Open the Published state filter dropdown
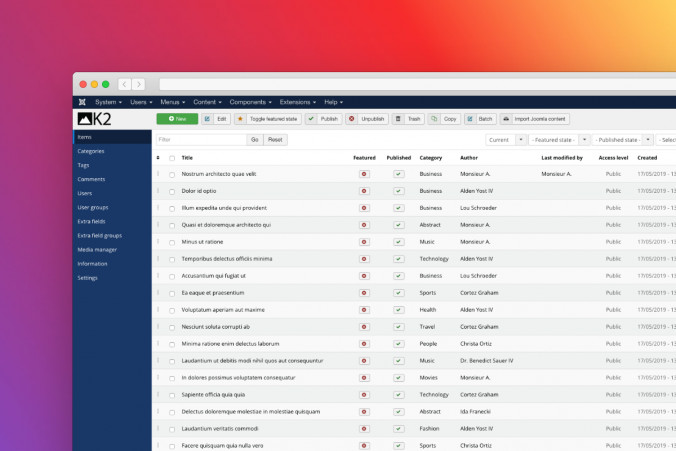676x451 pixels. pyautogui.click(x=623, y=140)
